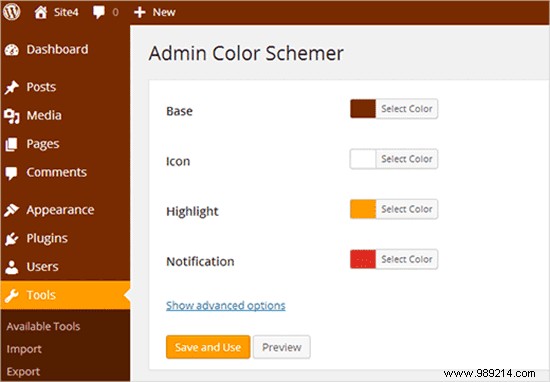Click Show advanced options link
Image resolution: width=550 pixels, height=382 pixels.
tap(226, 306)
